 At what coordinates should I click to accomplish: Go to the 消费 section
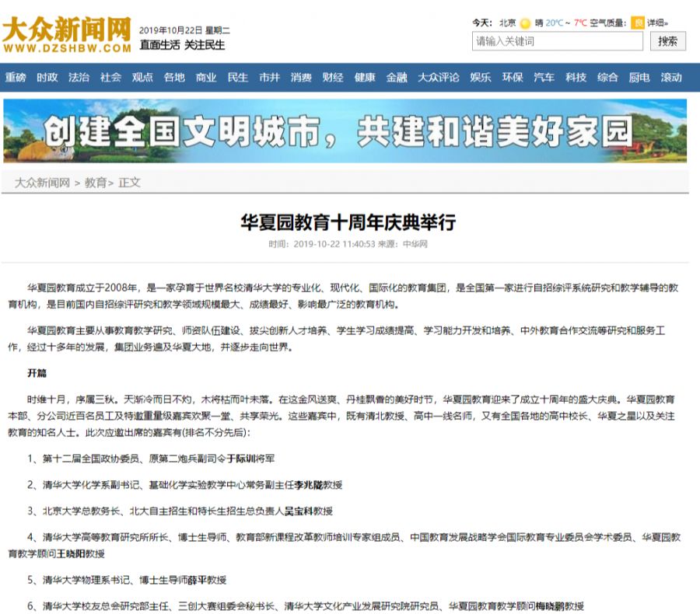coord(301,78)
